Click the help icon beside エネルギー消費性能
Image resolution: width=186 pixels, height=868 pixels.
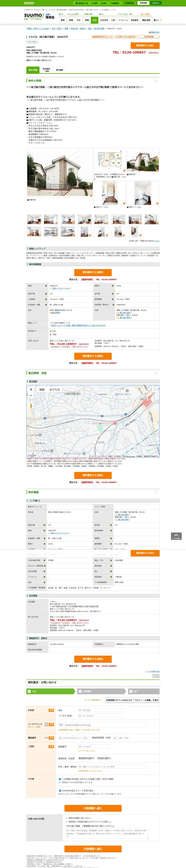45,566
